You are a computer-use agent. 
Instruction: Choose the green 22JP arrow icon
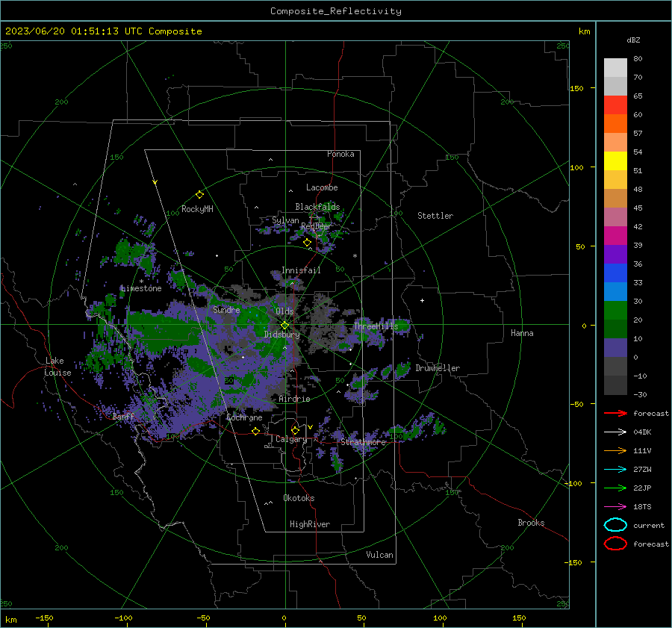click(615, 488)
